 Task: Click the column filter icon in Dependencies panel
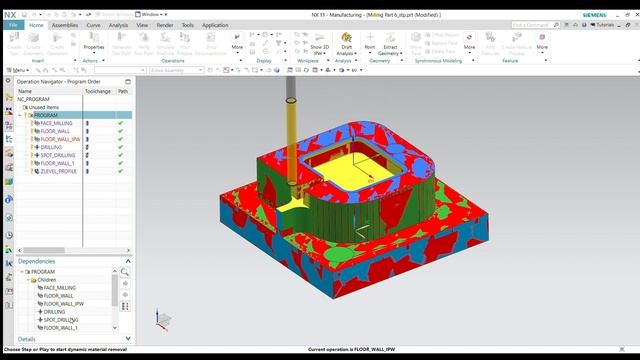coord(125,306)
